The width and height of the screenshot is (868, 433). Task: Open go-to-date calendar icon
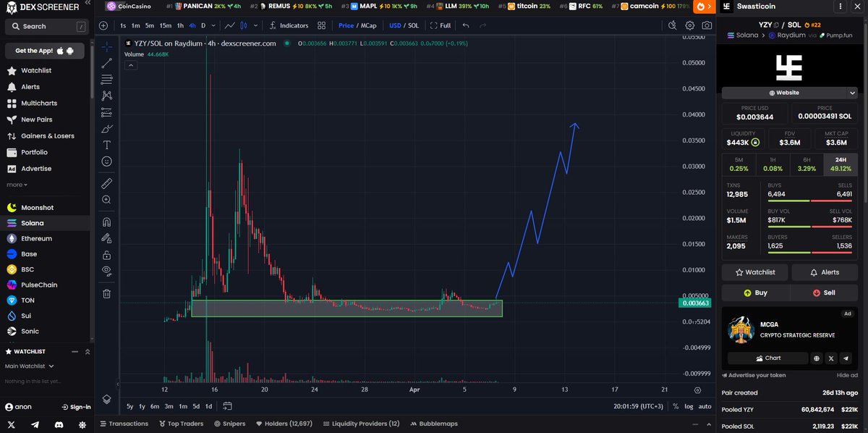tap(226, 406)
